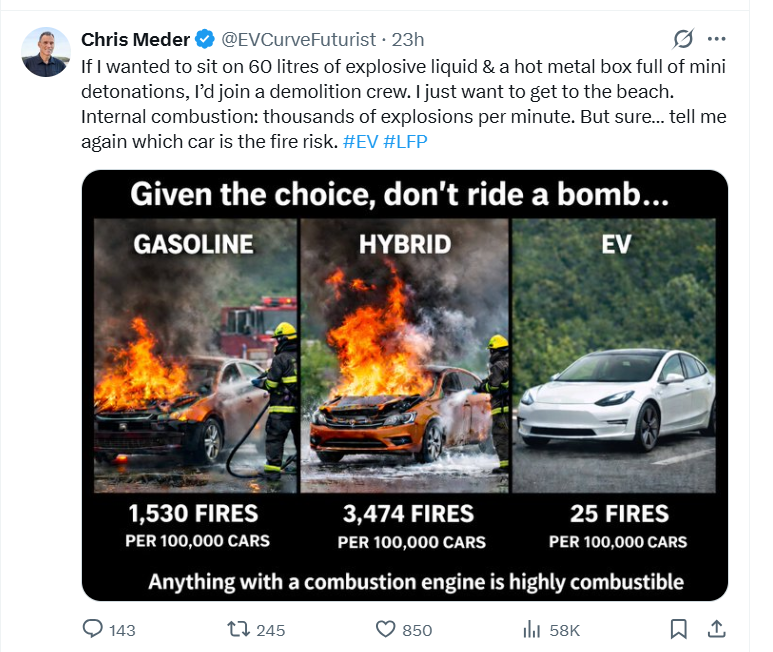The height and width of the screenshot is (652, 773).
Task: Click the tweet body text
Action: (400, 103)
